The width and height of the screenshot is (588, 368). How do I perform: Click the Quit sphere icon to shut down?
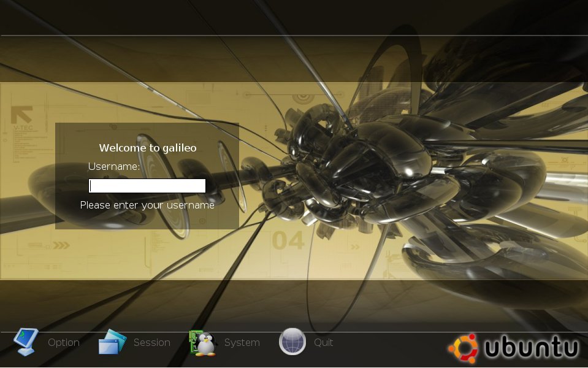pos(292,342)
